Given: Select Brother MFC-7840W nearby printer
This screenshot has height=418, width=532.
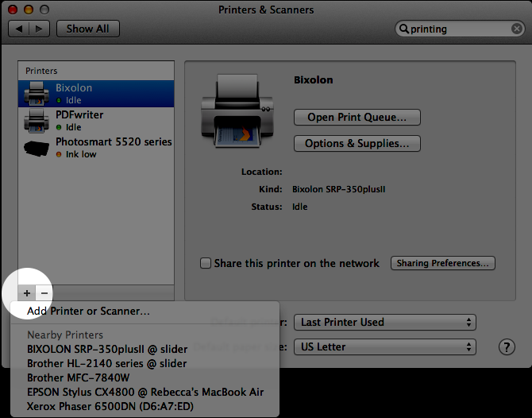Looking at the screenshot, I should pyautogui.click(x=145, y=377).
